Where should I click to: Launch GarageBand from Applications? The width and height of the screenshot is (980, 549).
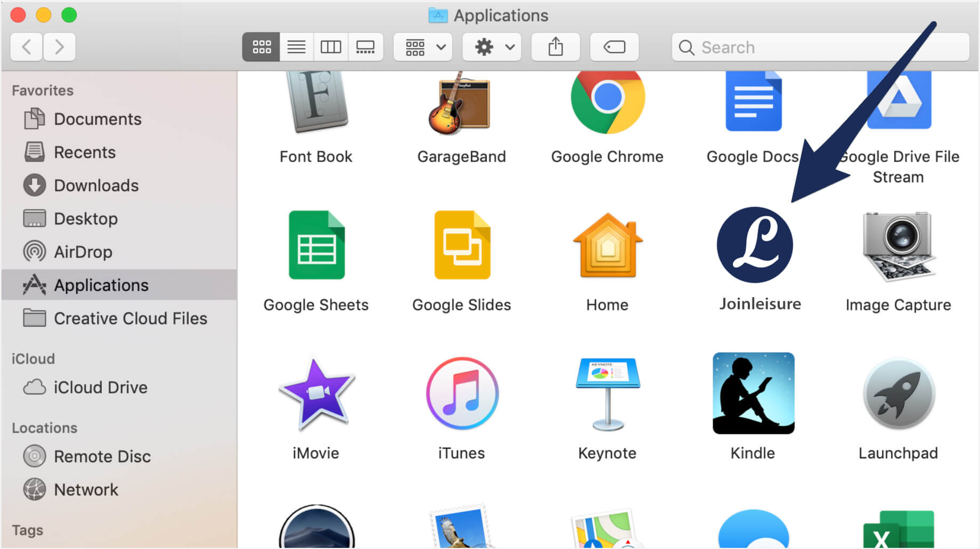pyautogui.click(x=461, y=102)
